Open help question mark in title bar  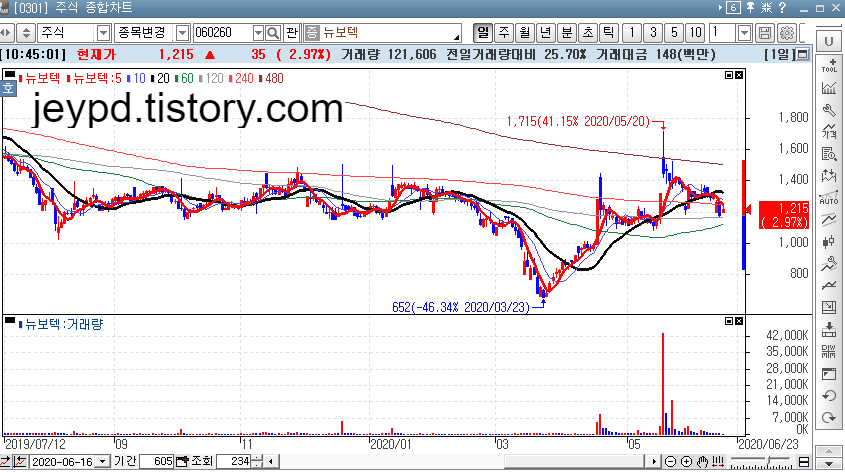782,8
